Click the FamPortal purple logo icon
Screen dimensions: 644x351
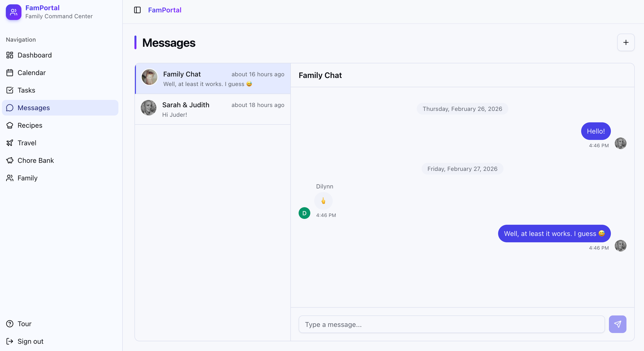pos(14,12)
